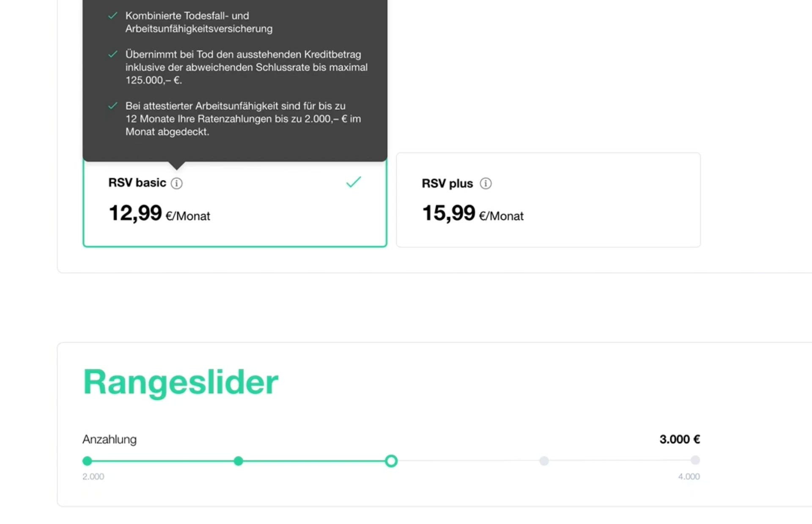The height and width of the screenshot is (524, 812).
Task: Open the RSV plus info icon
Action: (x=486, y=183)
